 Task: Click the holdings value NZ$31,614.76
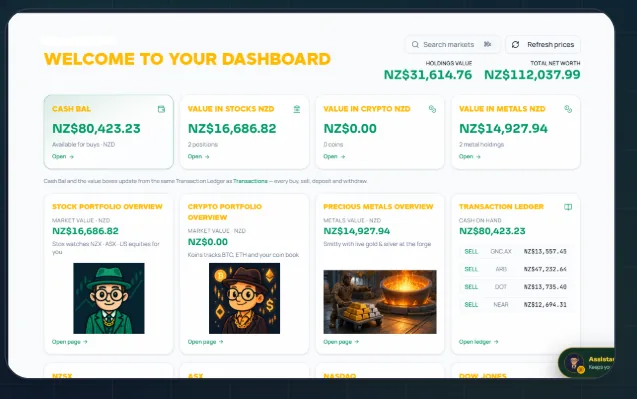pos(428,75)
